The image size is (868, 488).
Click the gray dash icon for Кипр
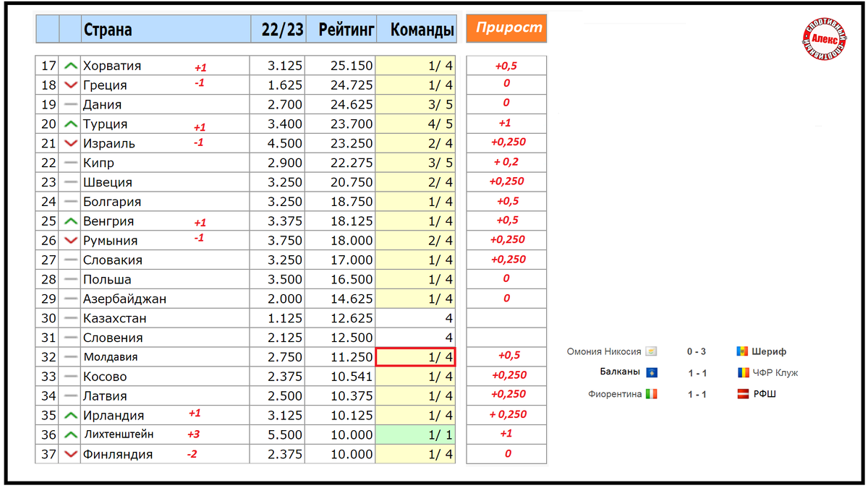pos(70,163)
